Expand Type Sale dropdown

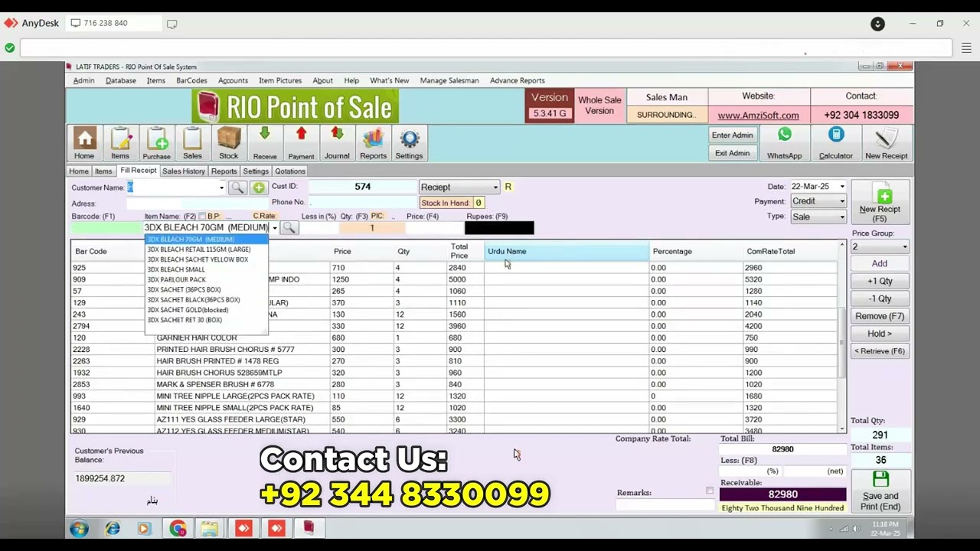click(x=841, y=217)
